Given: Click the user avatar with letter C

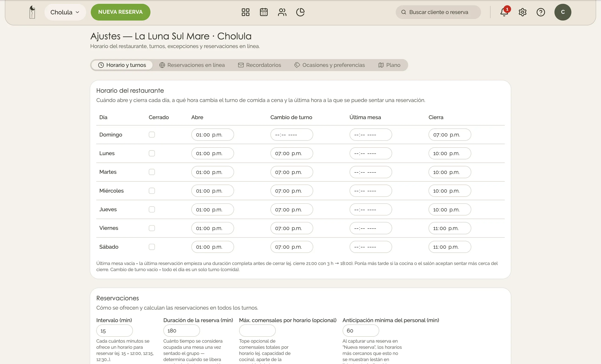Looking at the screenshot, I should pos(563,12).
